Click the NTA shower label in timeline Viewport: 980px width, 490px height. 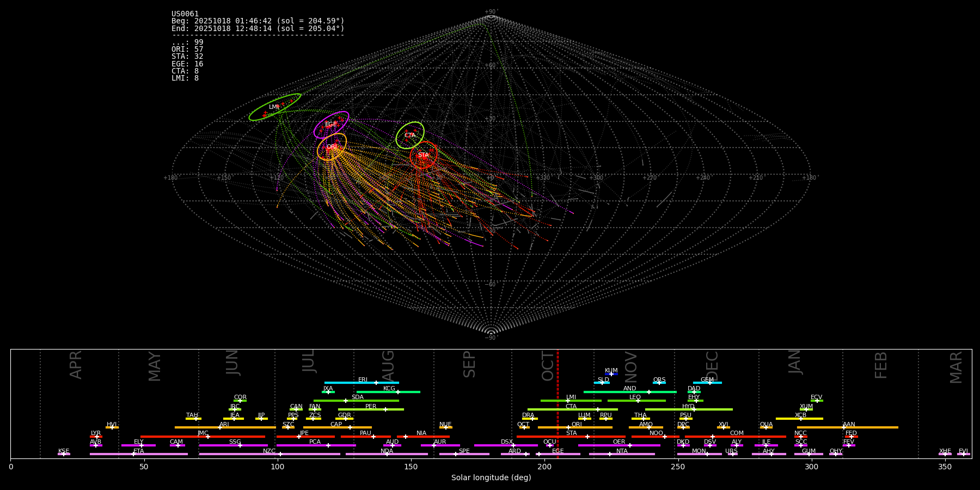pos(622,451)
